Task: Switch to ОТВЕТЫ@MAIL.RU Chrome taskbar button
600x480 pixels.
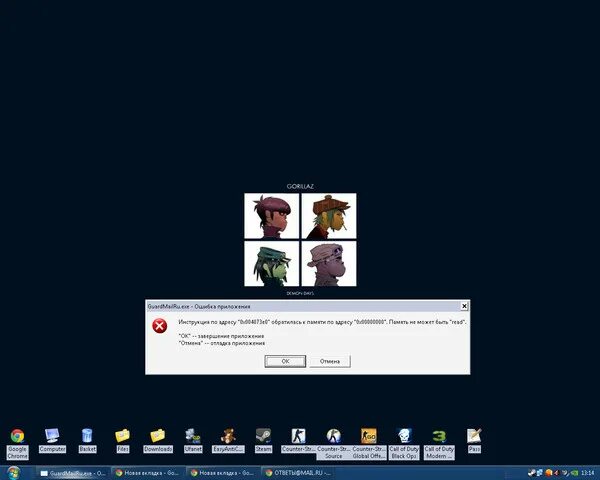Action: 298,473
